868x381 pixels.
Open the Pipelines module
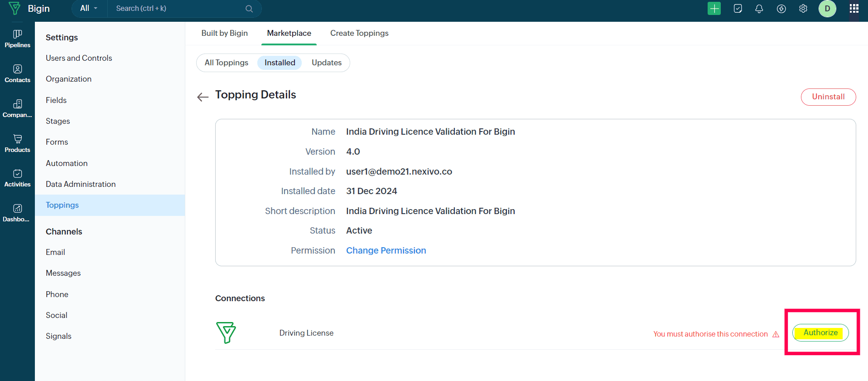(x=17, y=39)
